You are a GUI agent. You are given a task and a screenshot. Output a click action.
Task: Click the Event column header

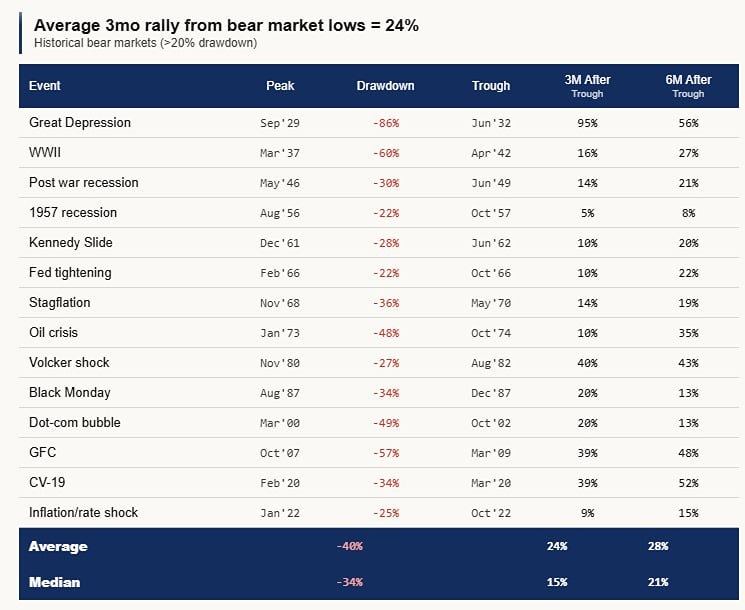[45, 86]
